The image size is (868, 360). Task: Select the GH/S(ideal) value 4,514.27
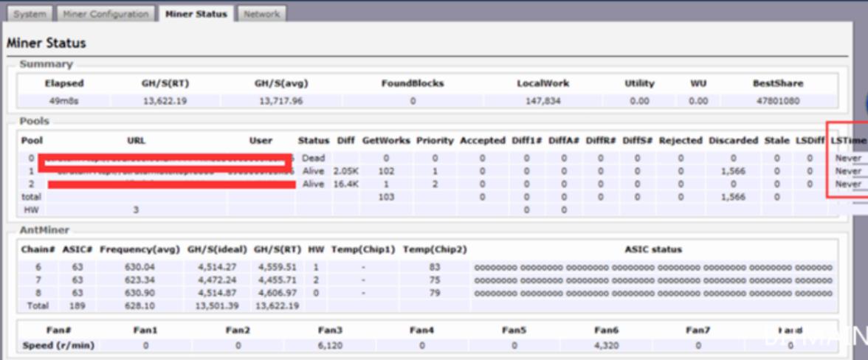(x=217, y=267)
